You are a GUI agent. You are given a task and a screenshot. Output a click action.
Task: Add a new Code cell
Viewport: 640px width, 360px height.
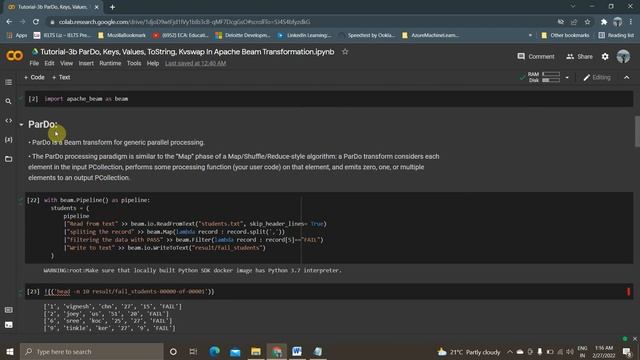tap(34, 77)
